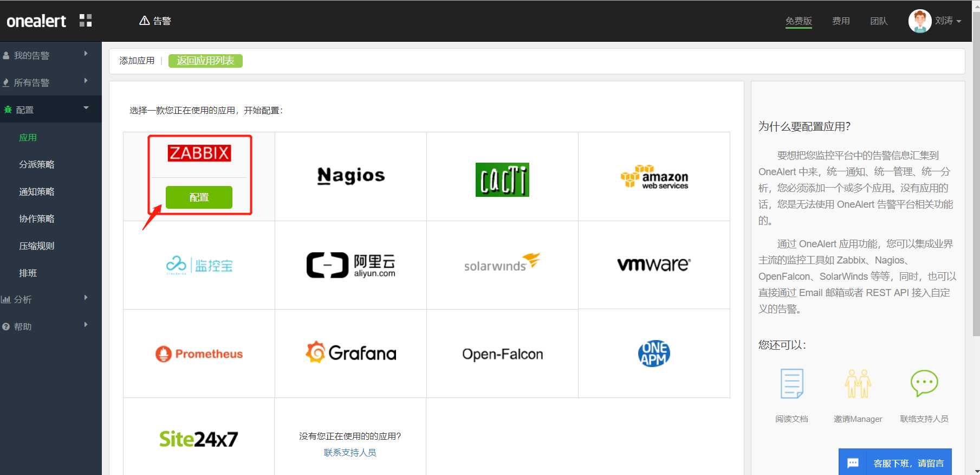Screen dimensions: 980x475
Task: Open 通知策略 in the sidebar
Action: click(x=37, y=191)
